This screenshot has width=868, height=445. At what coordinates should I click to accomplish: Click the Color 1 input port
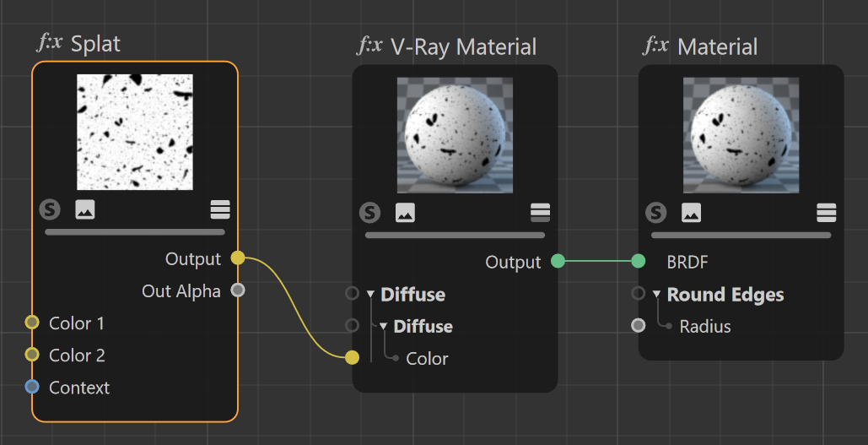point(32,323)
